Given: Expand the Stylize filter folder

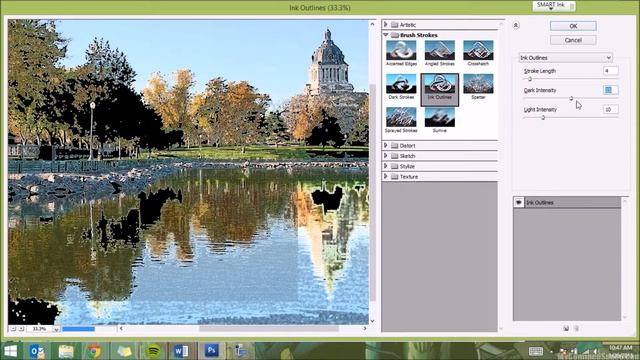Looking at the screenshot, I should [386, 166].
